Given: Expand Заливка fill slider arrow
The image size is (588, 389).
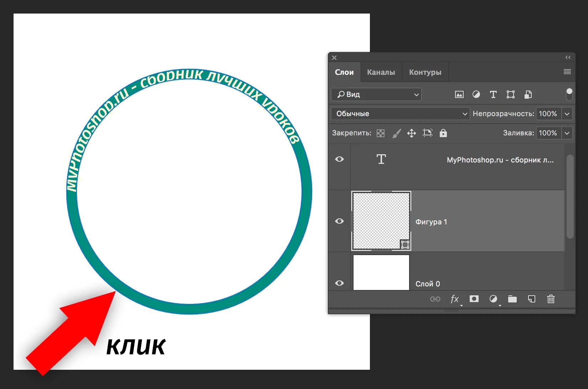Looking at the screenshot, I should pos(567,133).
